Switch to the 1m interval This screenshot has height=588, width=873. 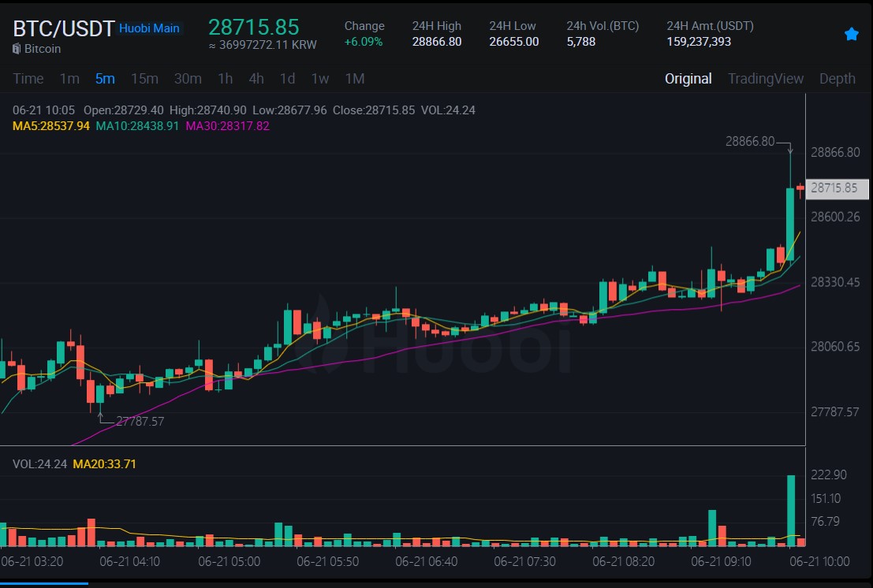tap(69, 79)
